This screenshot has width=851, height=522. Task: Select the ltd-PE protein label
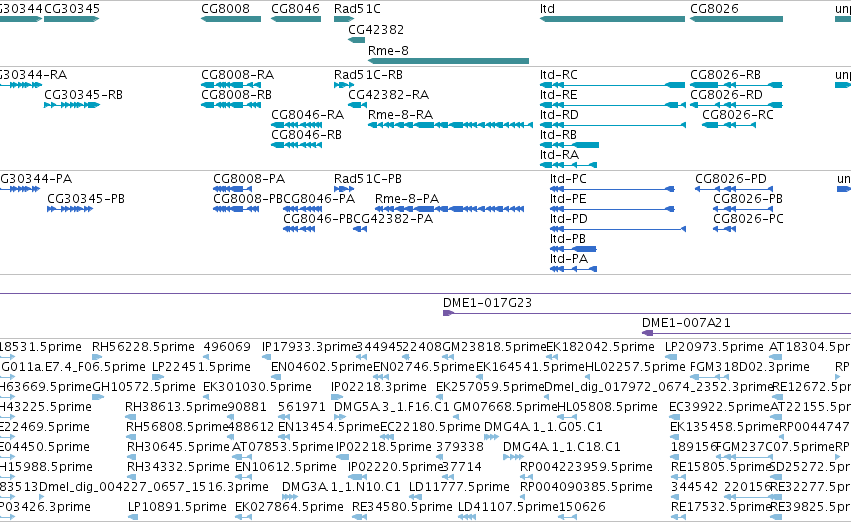tap(568, 199)
